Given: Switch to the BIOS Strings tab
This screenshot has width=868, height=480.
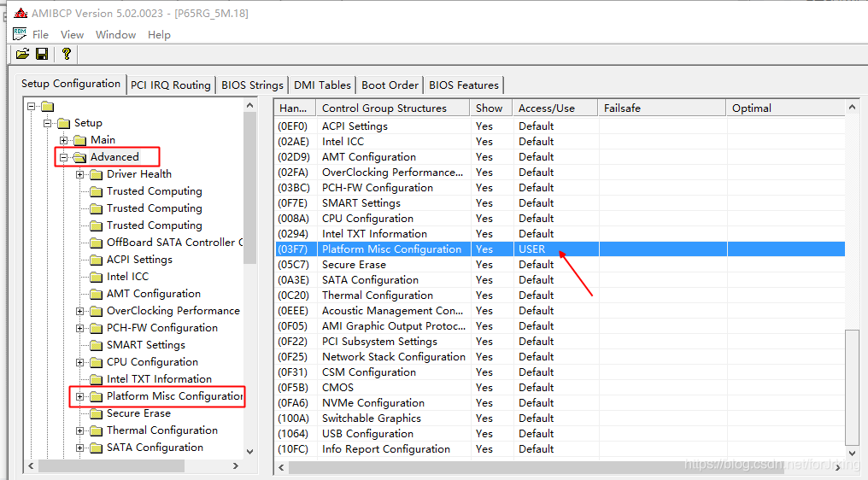Looking at the screenshot, I should pyautogui.click(x=252, y=85).
